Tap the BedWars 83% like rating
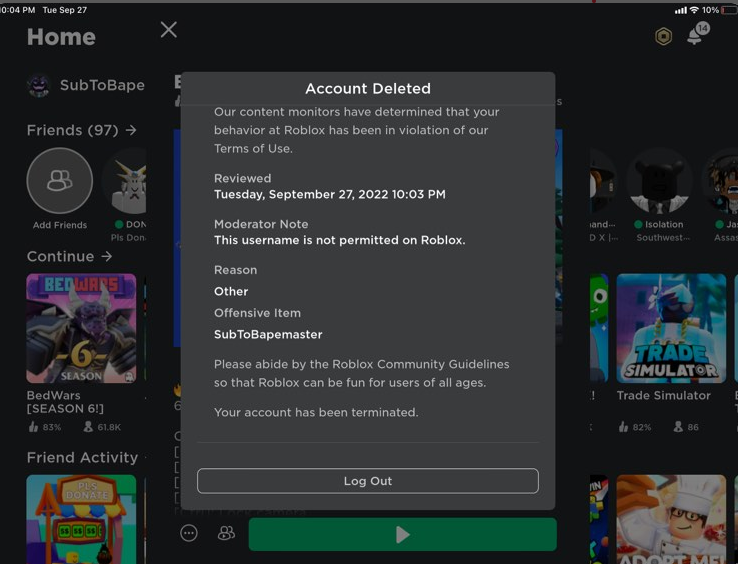738x564 pixels. (x=45, y=427)
